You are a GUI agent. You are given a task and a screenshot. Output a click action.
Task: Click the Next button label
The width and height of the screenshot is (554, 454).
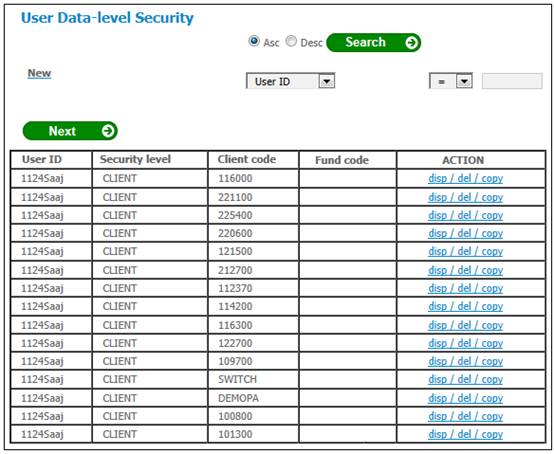click(62, 131)
